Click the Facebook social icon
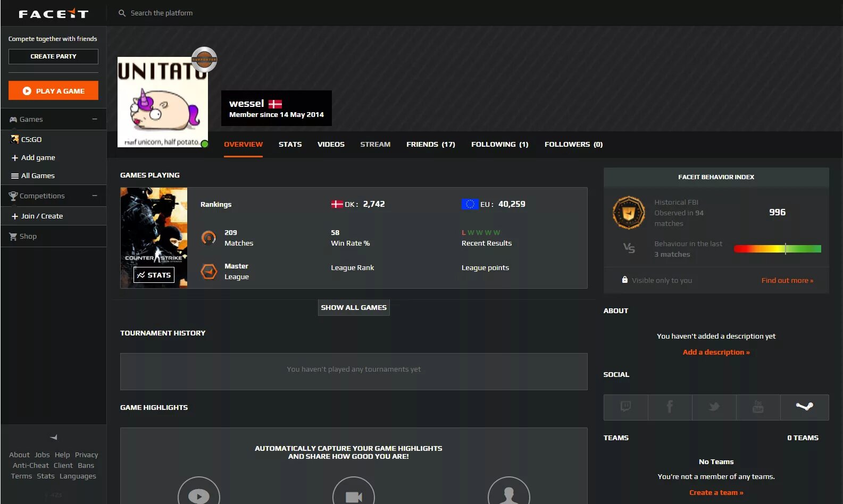Screen dimensions: 843x504 pyautogui.click(x=670, y=407)
